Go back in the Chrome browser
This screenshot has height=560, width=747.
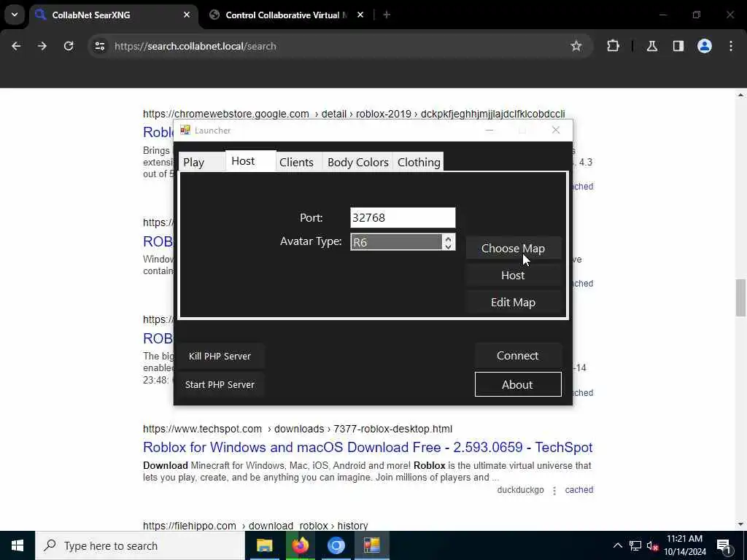coord(16,46)
